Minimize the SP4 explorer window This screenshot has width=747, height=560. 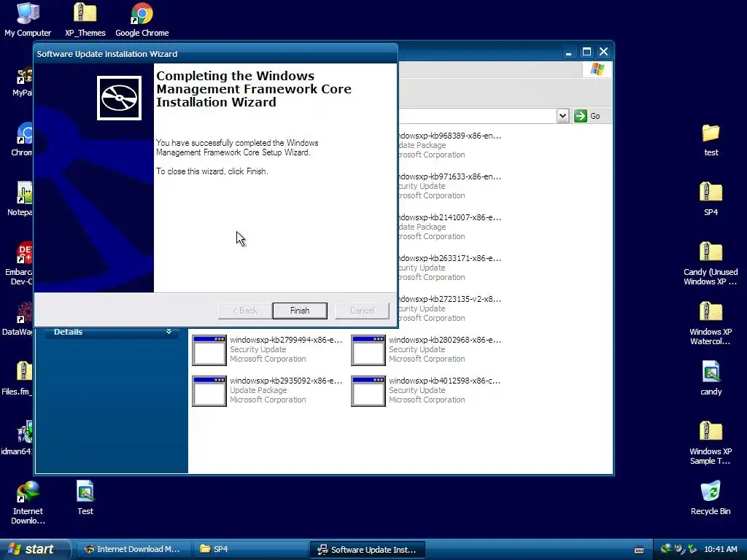[568, 52]
